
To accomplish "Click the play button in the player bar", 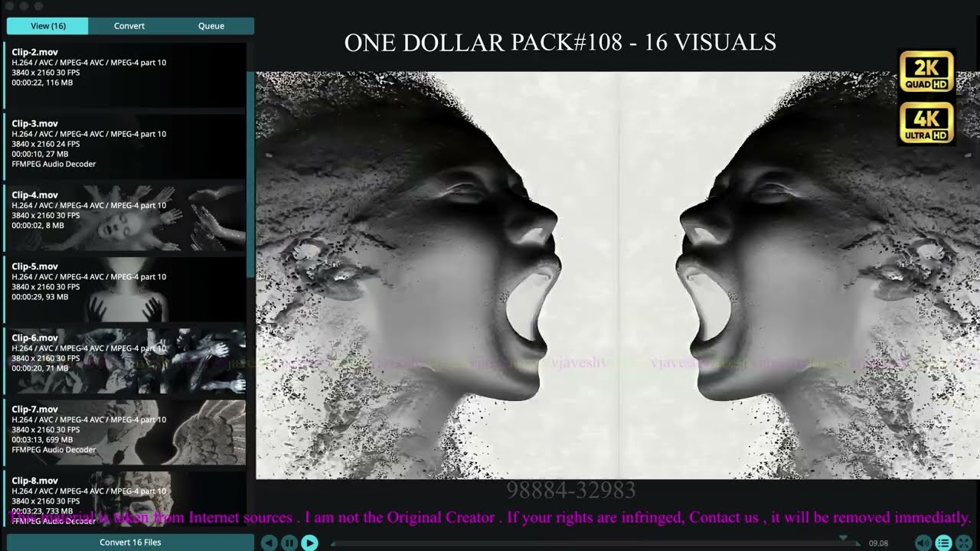I will point(309,543).
